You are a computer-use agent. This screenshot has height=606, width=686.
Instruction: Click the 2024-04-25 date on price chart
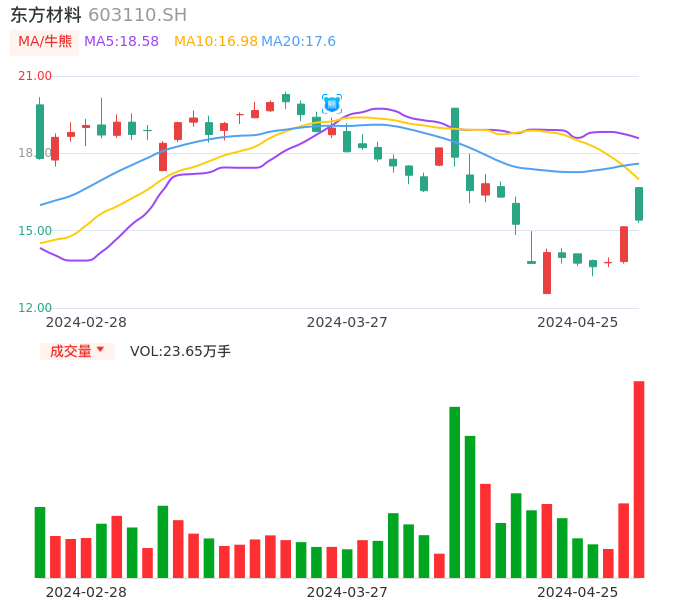[x=578, y=322]
